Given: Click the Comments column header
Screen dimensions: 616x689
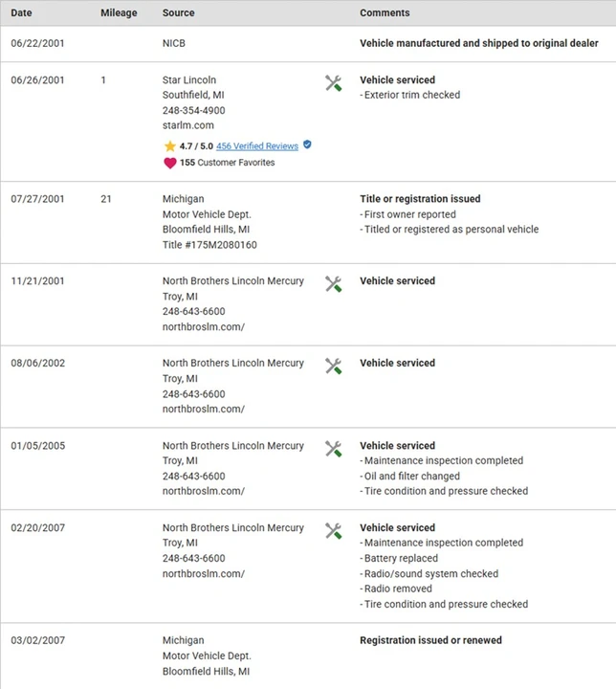Looking at the screenshot, I should point(385,12).
